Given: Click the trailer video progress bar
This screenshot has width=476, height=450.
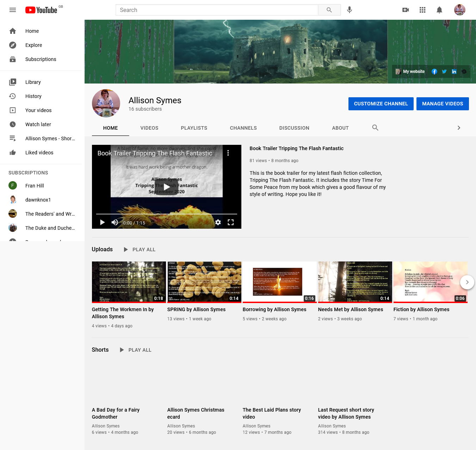Looking at the screenshot, I should pyautogui.click(x=166, y=214).
